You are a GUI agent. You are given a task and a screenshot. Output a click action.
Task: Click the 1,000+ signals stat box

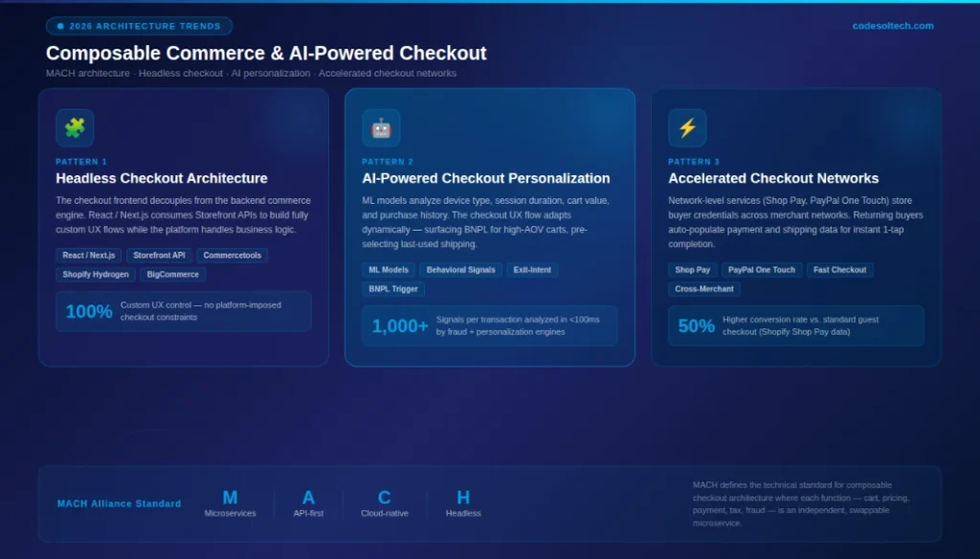[x=489, y=325]
